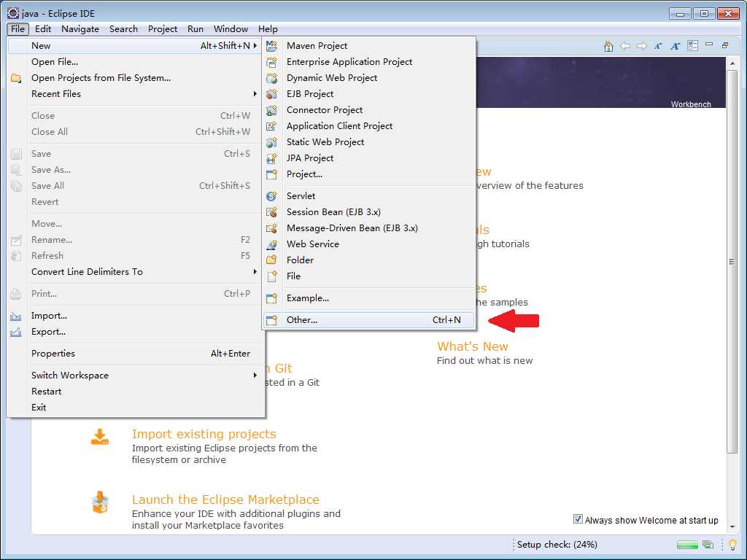Select Properties in the File menu
747x560 pixels.
[x=136, y=354]
